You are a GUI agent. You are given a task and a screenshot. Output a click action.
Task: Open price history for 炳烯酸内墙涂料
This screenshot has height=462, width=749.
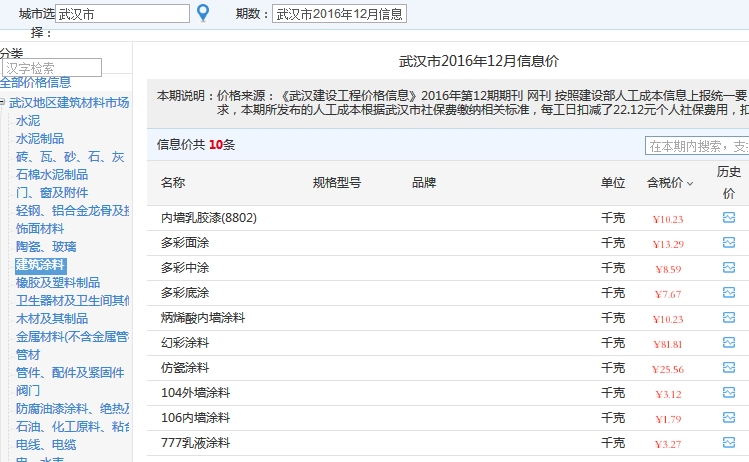point(728,317)
